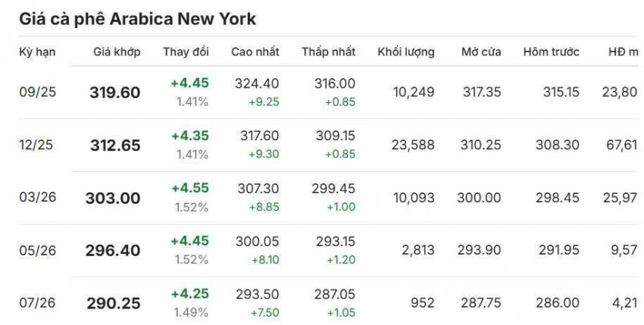Click the 07/26 contract term
Image resolution: width=644 pixels, height=325 pixels.
click(x=38, y=303)
